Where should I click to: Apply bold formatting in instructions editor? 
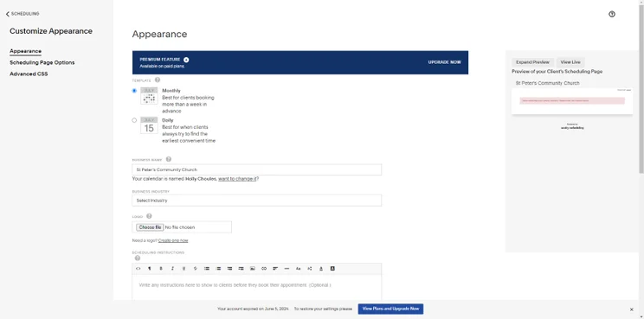click(161, 269)
